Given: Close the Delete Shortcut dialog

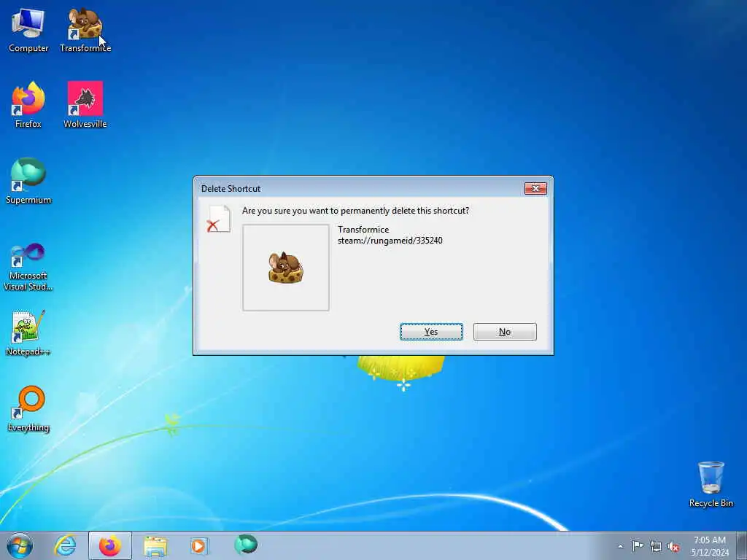Looking at the screenshot, I should click(535, 189).
